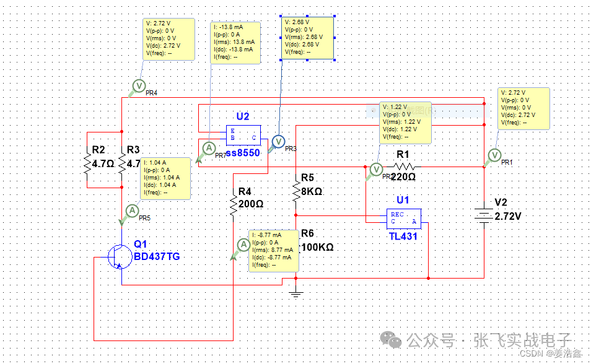This screenshot has width=591, height=364.
Task: Click the voltage probe left of R1
Action: pos(376,169)
